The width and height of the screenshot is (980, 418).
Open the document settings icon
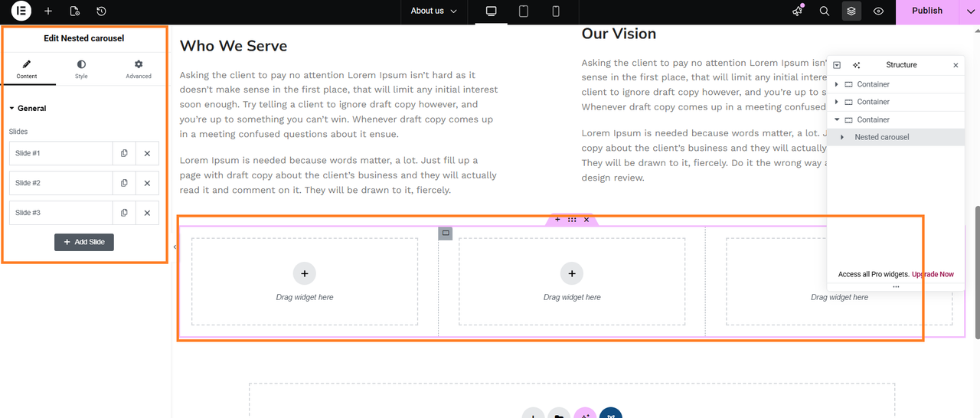74,11
